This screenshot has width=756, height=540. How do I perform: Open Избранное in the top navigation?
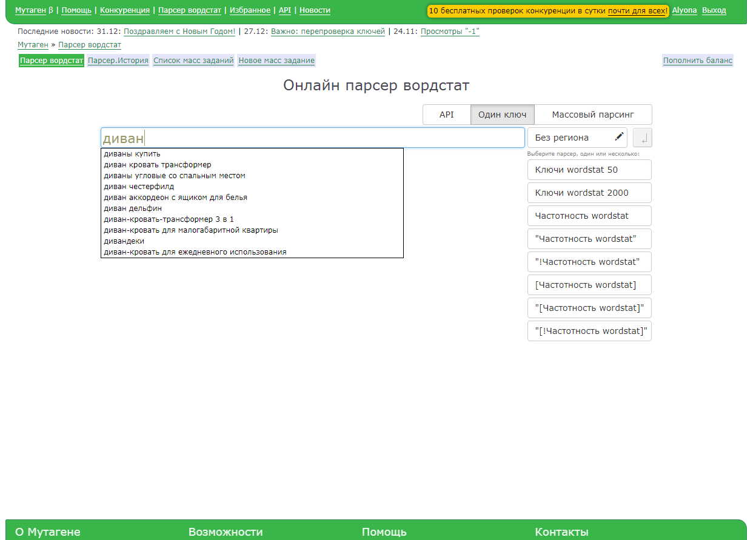click(250, 10)
